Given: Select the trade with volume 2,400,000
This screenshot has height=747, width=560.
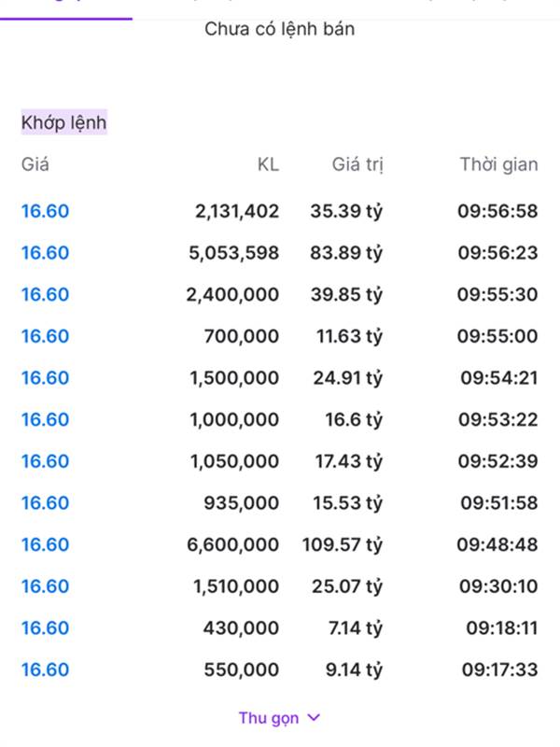Looking at the screenshot, I should [x=279, y=294].
